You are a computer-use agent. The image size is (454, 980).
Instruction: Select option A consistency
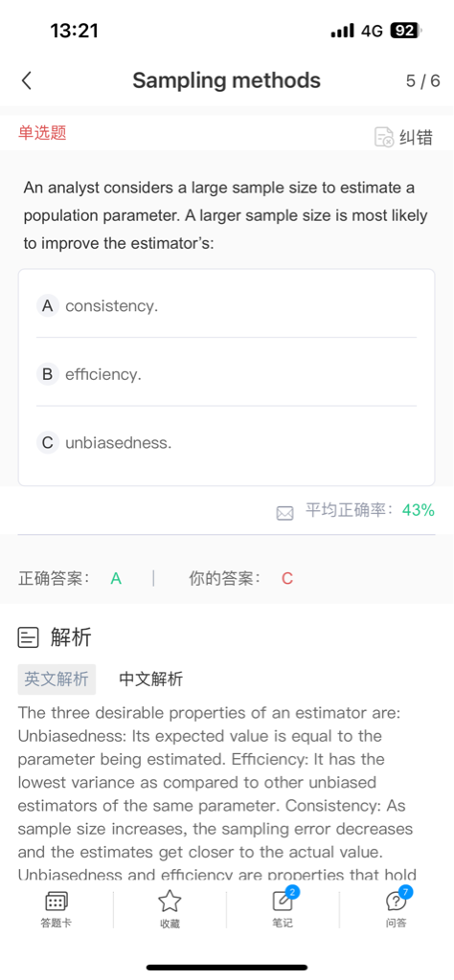tap(226, 305)
